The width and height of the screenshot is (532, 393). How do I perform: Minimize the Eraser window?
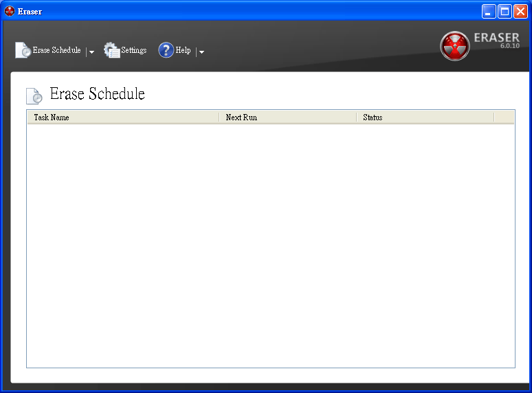489,11
